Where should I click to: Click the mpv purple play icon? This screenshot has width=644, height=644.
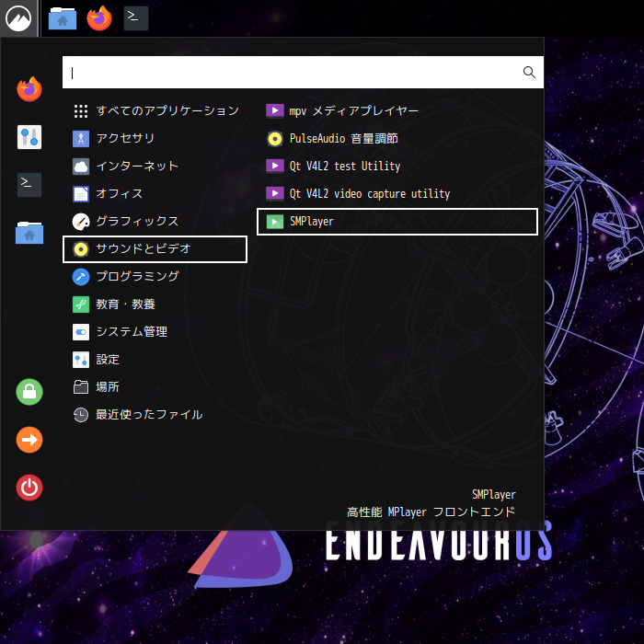click(x=275, y=111)
